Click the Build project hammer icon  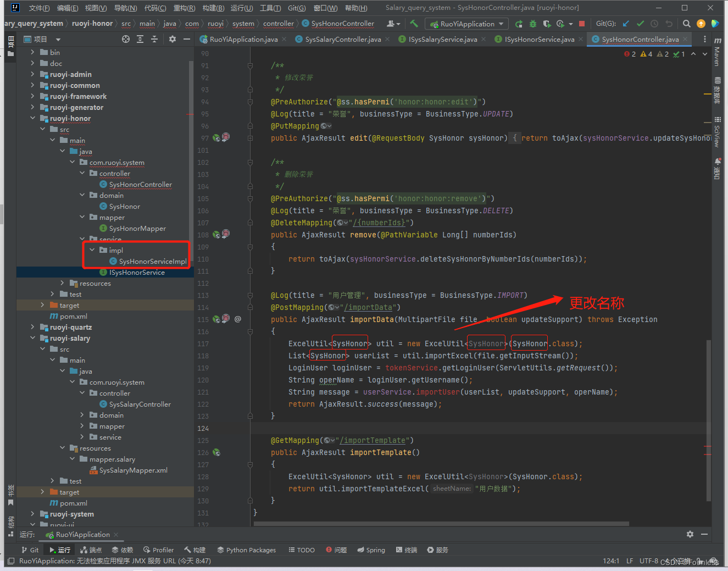click(x=414, y=24)
